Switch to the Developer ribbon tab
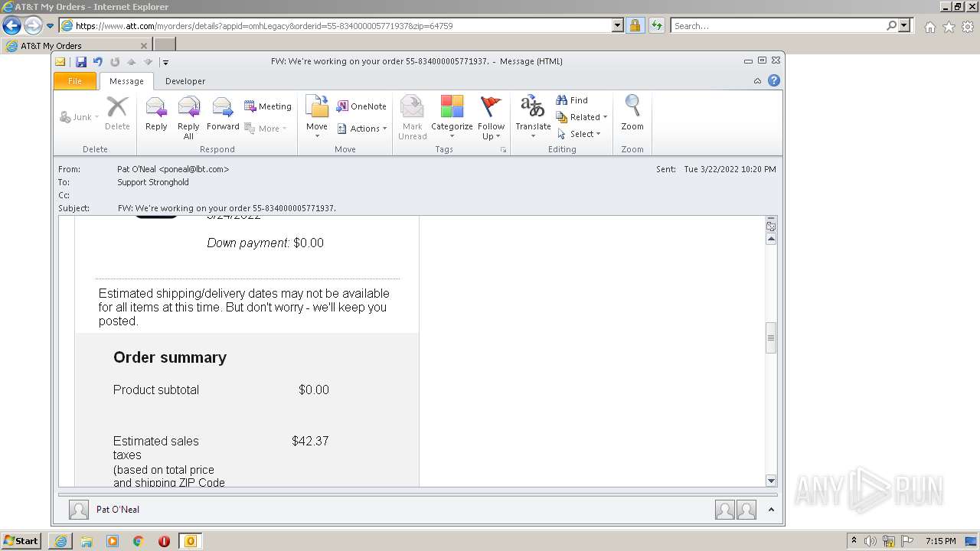 point(185,81)
